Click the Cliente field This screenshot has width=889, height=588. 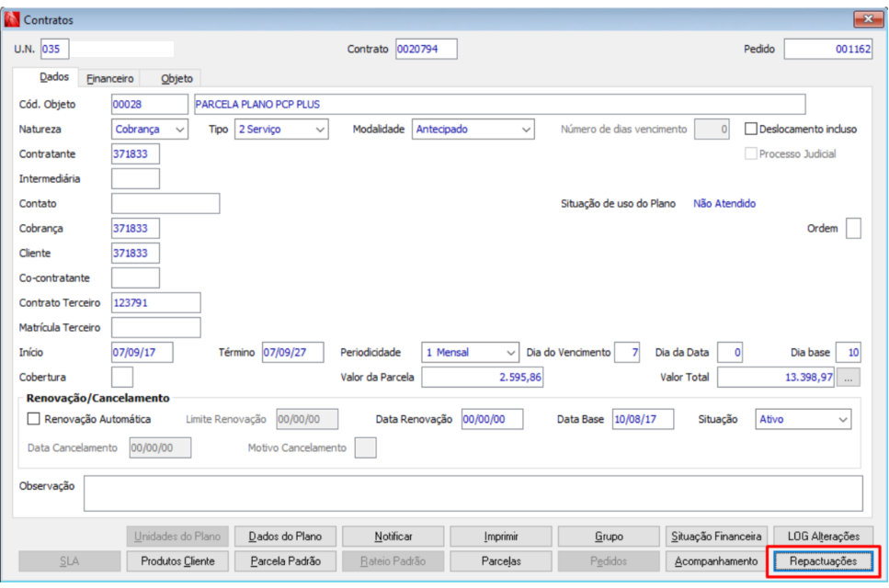click(x=135, y=254)
